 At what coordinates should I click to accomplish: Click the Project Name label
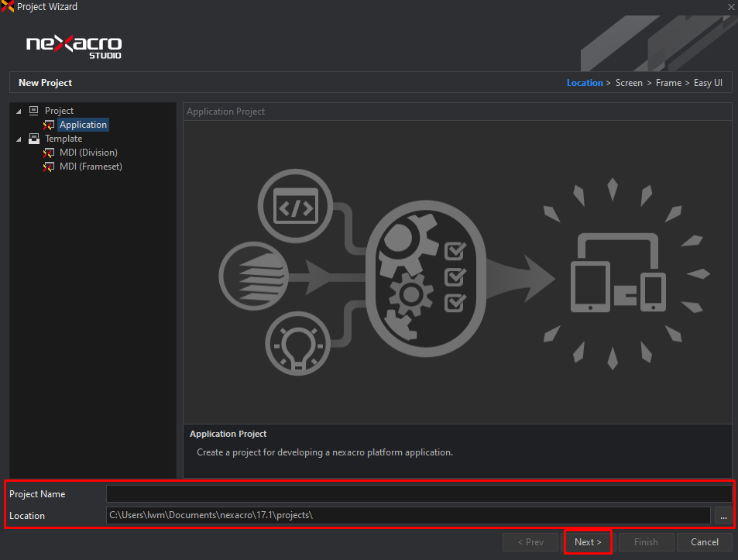37,494
